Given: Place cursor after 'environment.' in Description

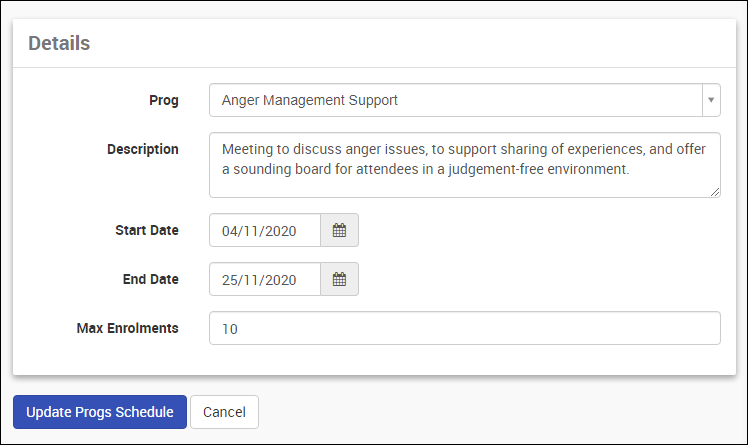Looking at the screenshot, I should [x=631, y=170].
